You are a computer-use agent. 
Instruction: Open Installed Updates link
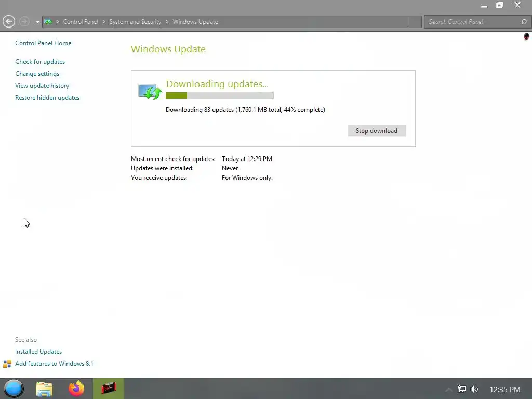[38, 352]
